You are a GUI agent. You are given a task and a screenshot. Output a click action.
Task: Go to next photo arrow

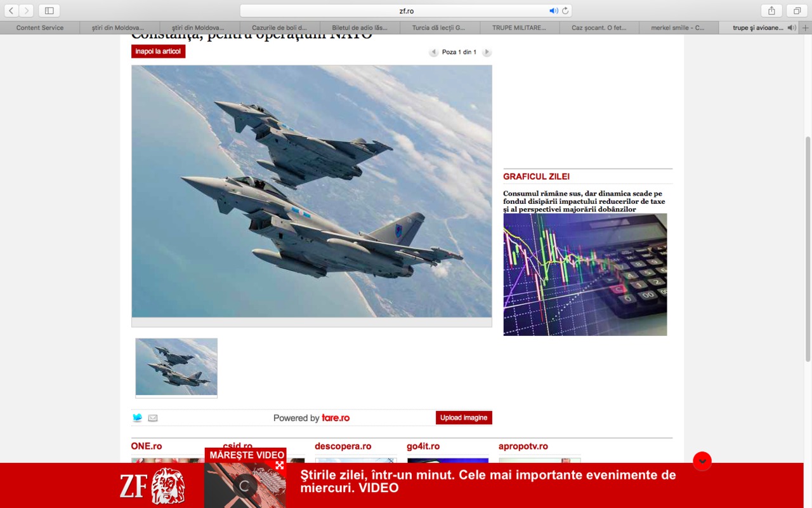tap(487, 52)
